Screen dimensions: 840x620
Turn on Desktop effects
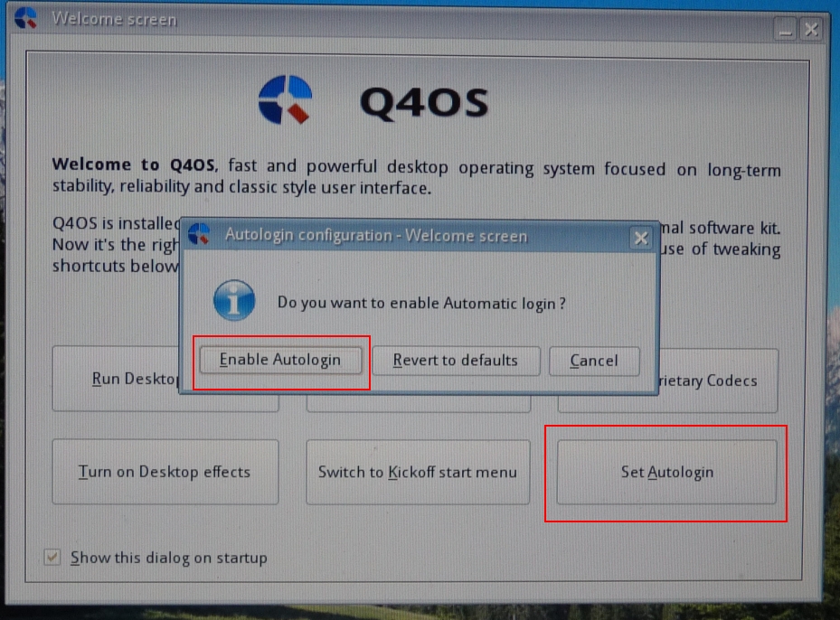(x=165, y=472)
